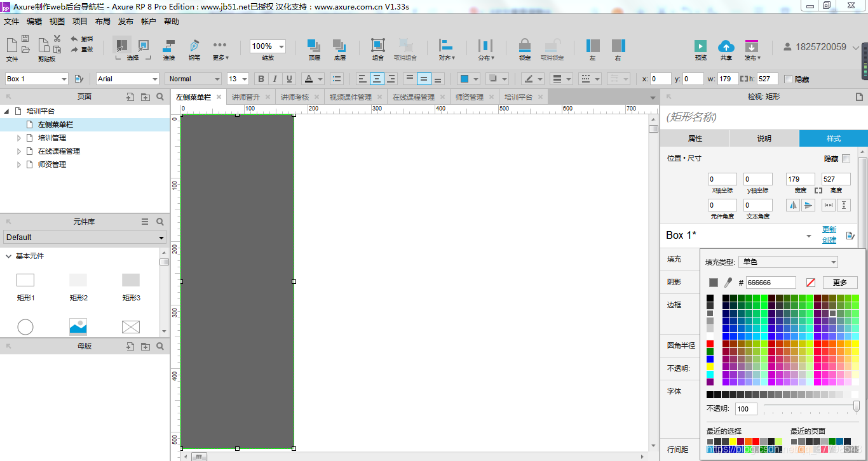The image size is (868, 461).
Task: Click the search icon in pages panel
Action: (x=160, y=97)
